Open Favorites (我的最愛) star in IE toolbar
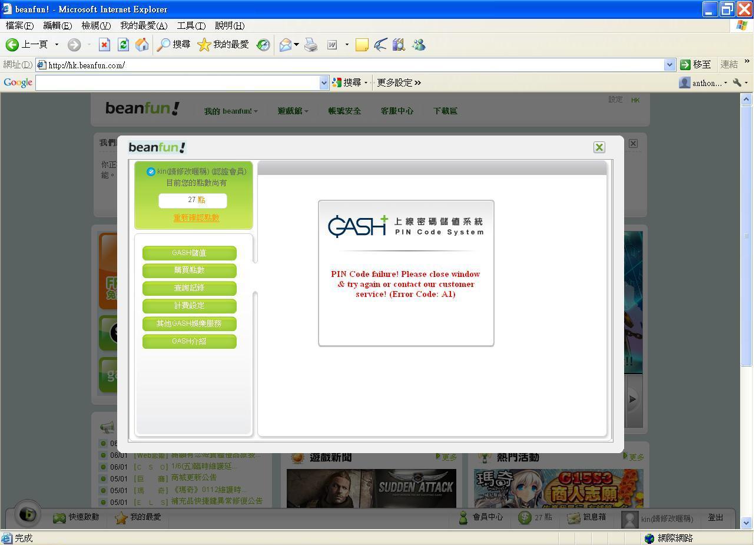Viewport: 756px width, 545px height. [223, 45]
